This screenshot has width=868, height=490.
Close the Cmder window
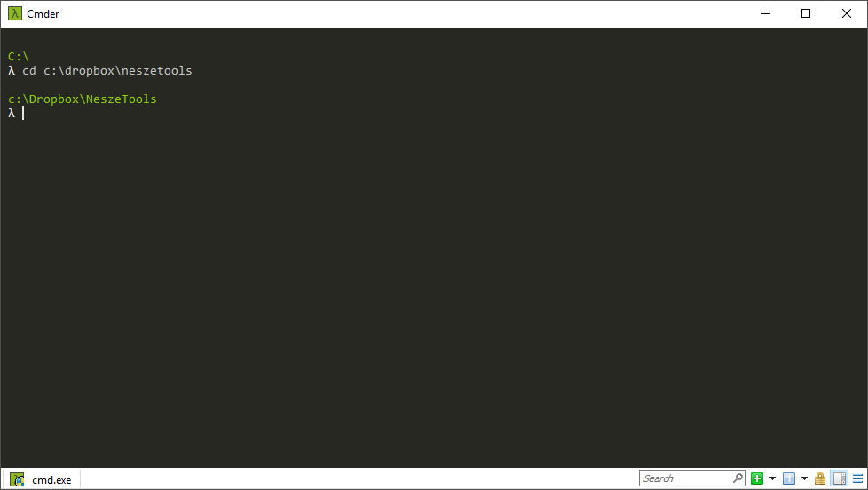point(847,14)
